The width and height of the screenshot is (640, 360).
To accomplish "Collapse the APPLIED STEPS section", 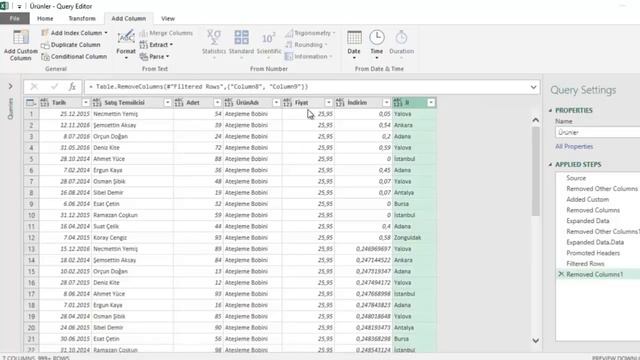I will (551, 164).
